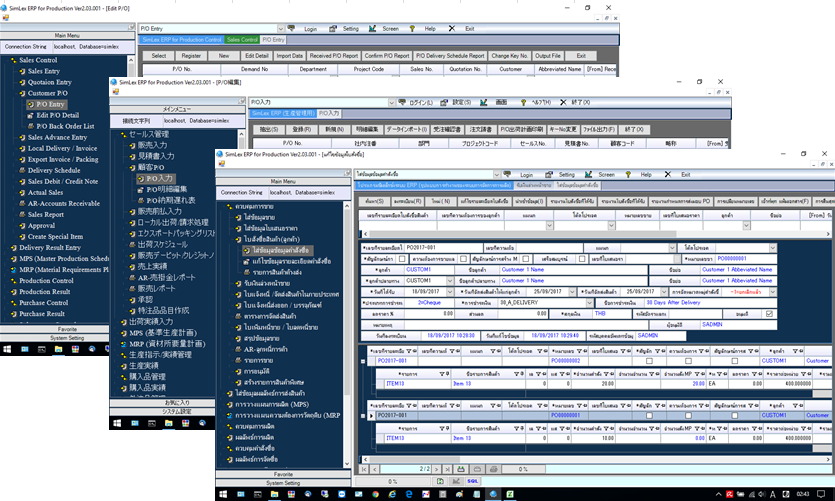The height and width of the screenshot is (501, 835).
Task: Click Import Data button in English window
Action: [290, 55]
